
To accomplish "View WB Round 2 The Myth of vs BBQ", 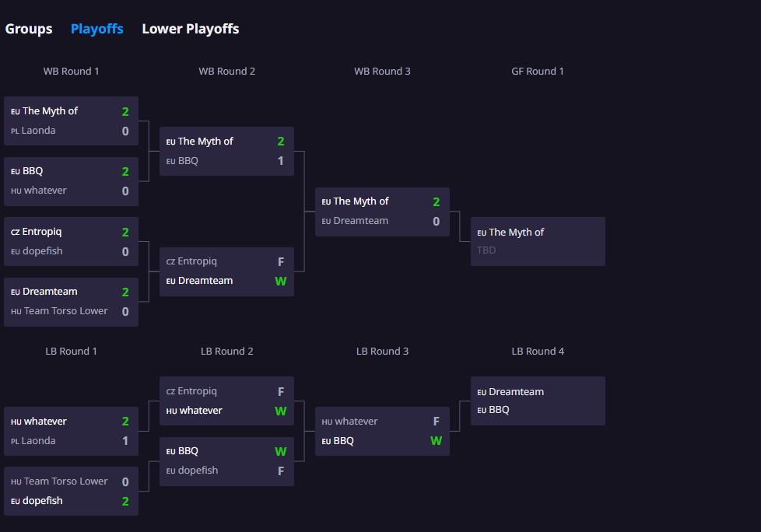I will (x=226, y=151).
